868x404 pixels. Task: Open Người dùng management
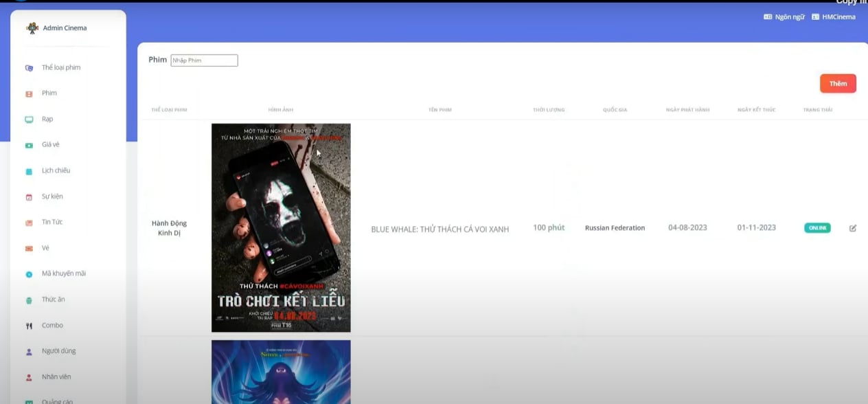click(x=59, y=351)
